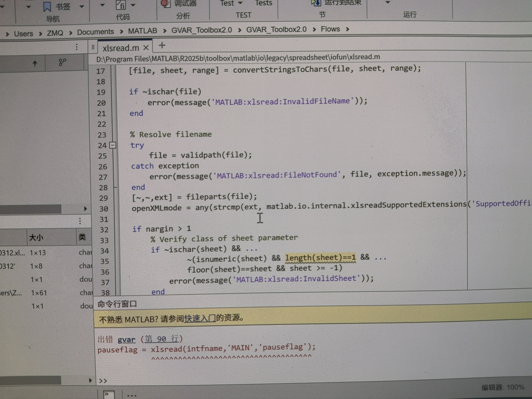
Task: Click the up-folder arrow icon
Action: [35, 63]
